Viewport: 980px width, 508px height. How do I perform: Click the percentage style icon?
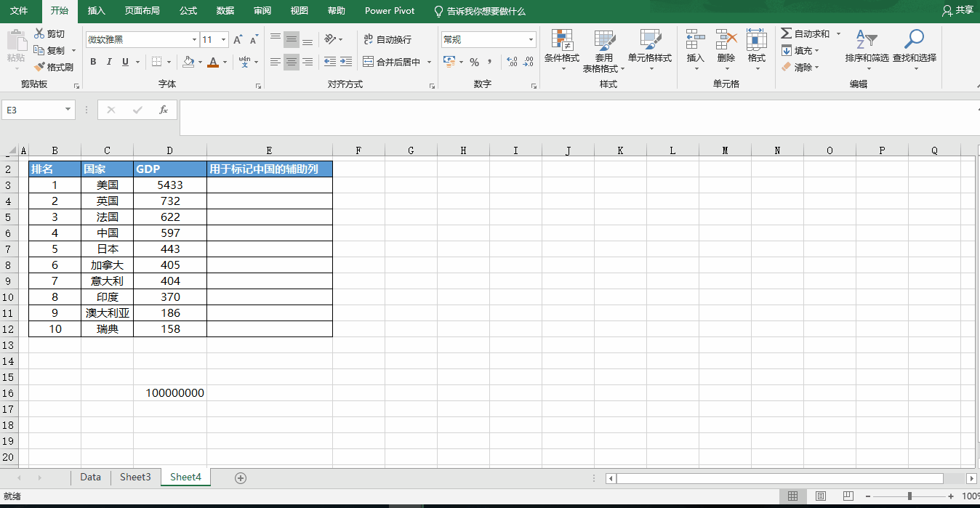[474, 63]
